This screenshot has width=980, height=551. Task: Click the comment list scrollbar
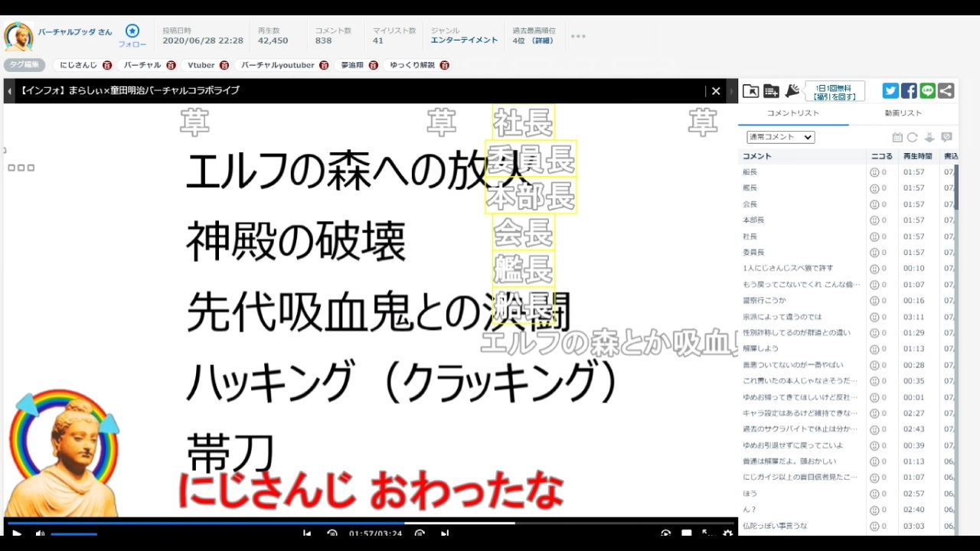[x=955, y=187]
